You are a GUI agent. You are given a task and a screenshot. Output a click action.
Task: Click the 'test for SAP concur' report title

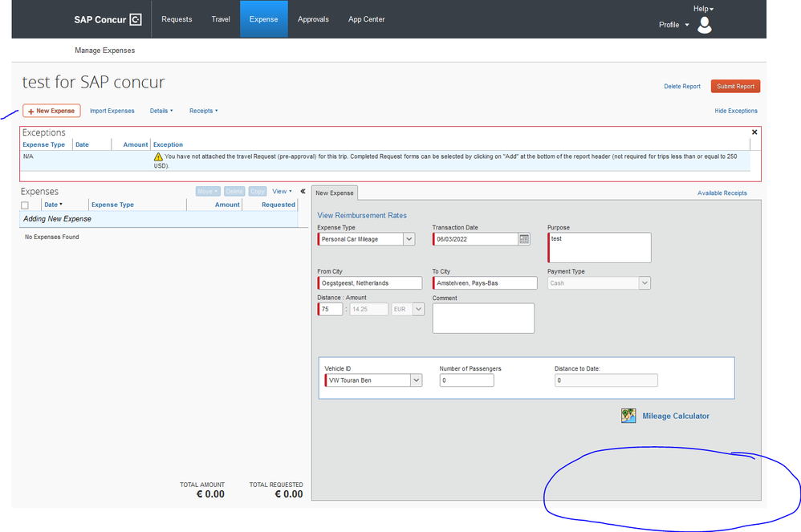click(x=93, y=82)
